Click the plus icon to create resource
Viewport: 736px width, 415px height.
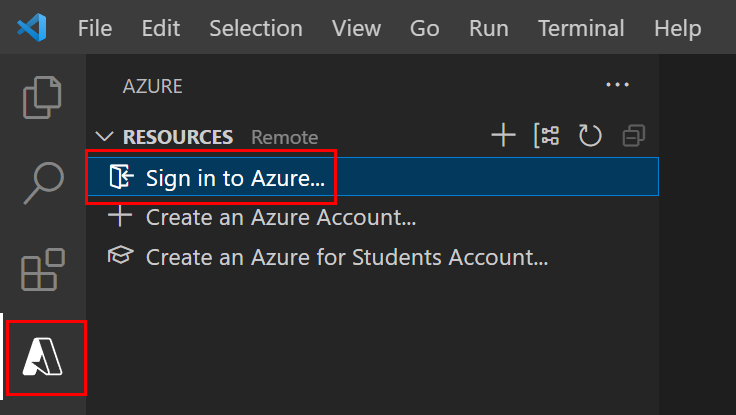pos(503,136)
